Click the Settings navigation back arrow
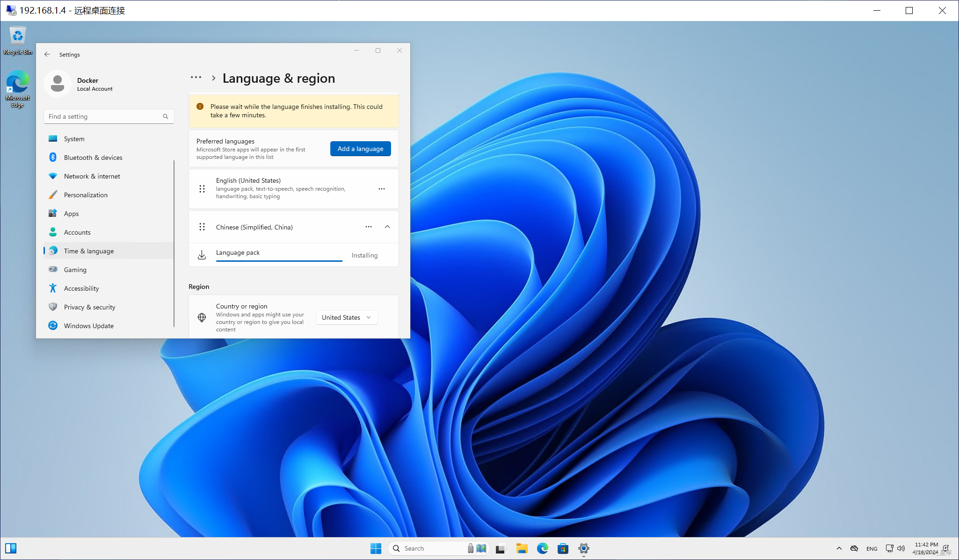The image size is (959, 560). click(x=47, y=55)
